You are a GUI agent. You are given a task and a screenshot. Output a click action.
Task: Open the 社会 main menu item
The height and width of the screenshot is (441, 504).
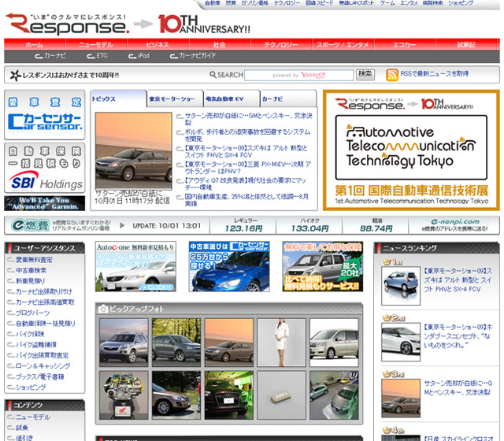point(220,44)
